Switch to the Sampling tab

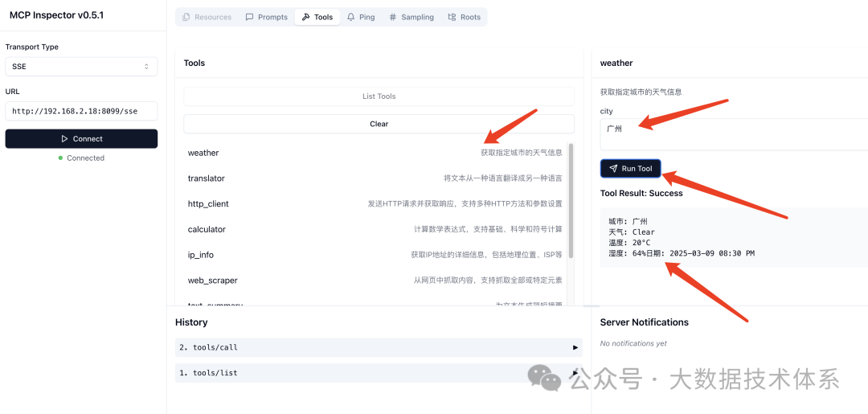pos(411,17)
